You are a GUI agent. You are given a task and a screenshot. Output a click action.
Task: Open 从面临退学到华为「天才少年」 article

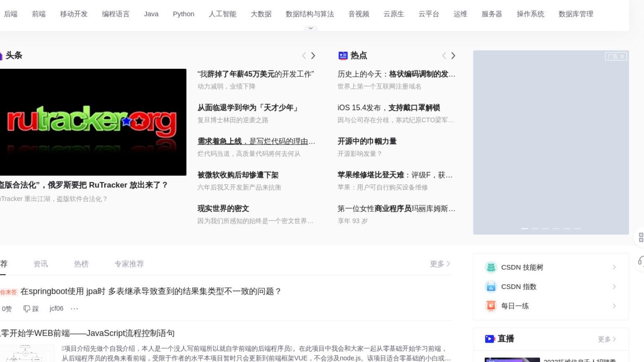[x=248, y=108]
